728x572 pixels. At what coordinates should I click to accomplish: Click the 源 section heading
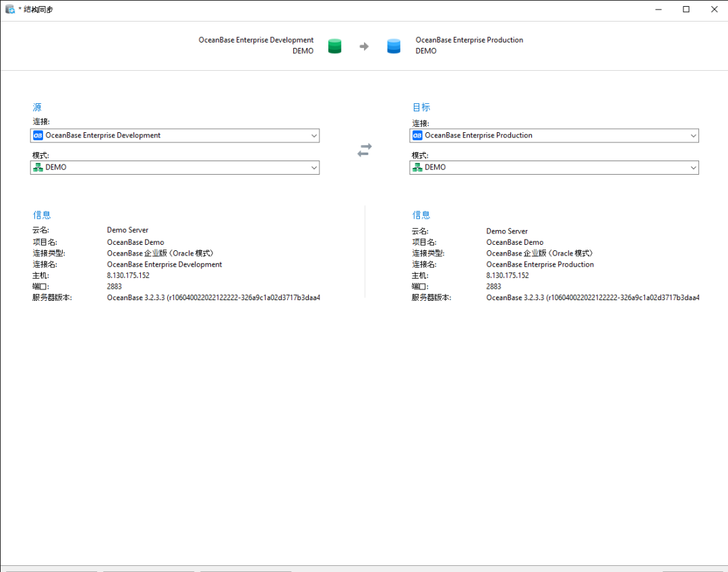tap(37, 107)
